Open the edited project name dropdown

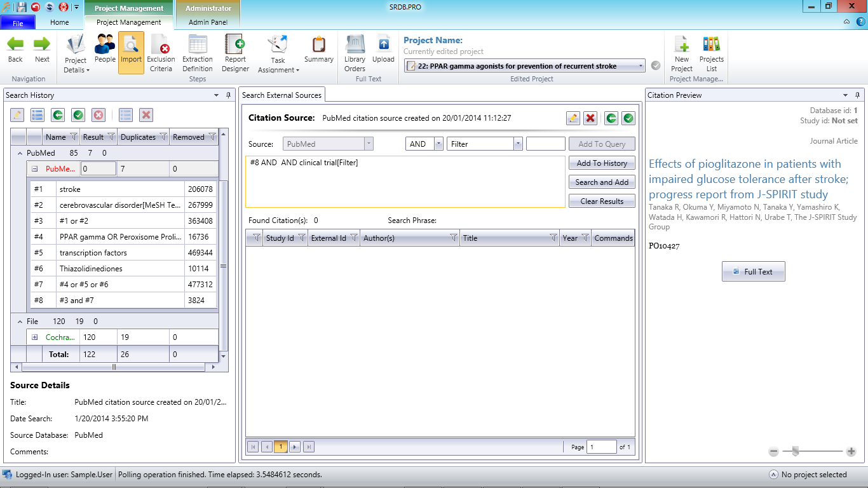pos(641,65)
